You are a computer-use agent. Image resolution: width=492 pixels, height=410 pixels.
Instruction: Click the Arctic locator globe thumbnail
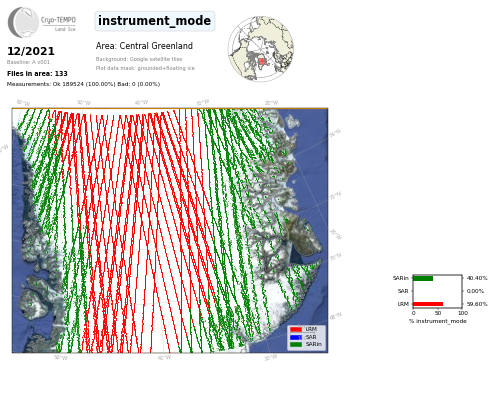[261, 49]
